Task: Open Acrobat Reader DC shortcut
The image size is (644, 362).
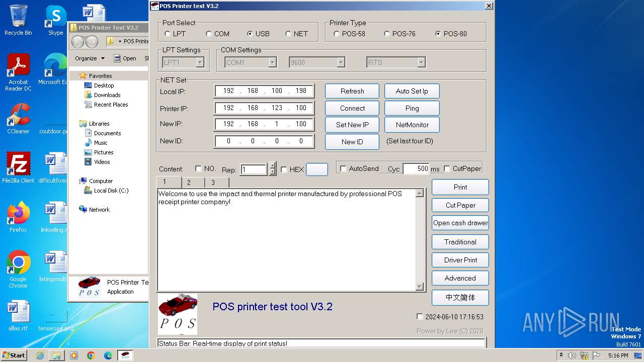Action: point(18,72)
